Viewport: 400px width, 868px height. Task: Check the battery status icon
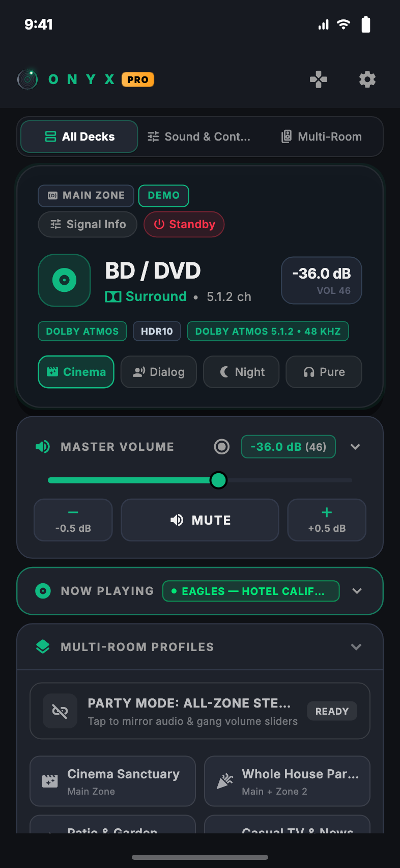pyautogui.click(x=366, y=24)
